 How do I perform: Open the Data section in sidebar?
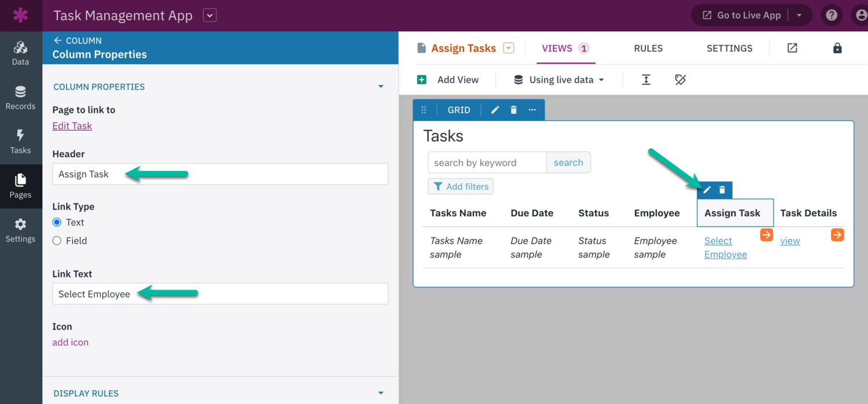tap(20, 53)
